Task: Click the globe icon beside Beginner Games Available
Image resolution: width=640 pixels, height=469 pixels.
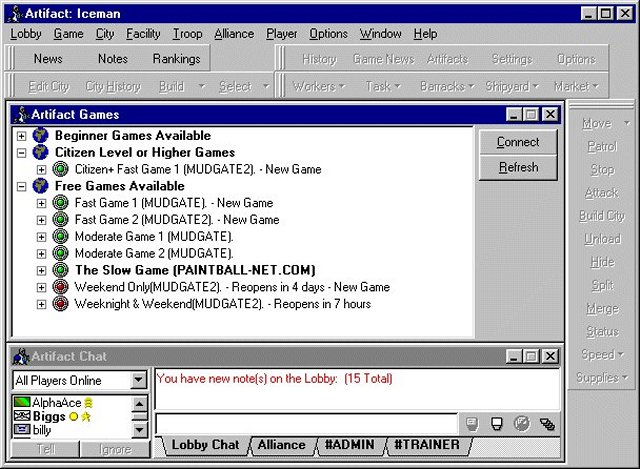Action: tap(40, 135)
